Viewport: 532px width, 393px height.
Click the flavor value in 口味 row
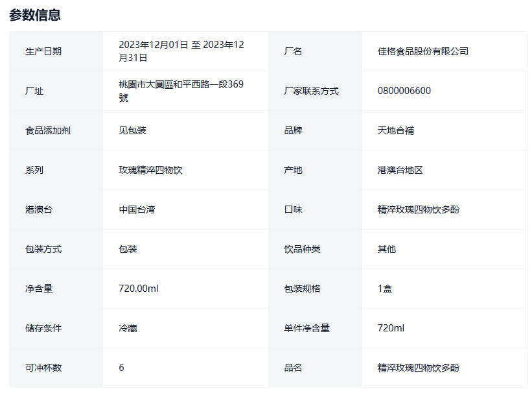pos(418,209)
